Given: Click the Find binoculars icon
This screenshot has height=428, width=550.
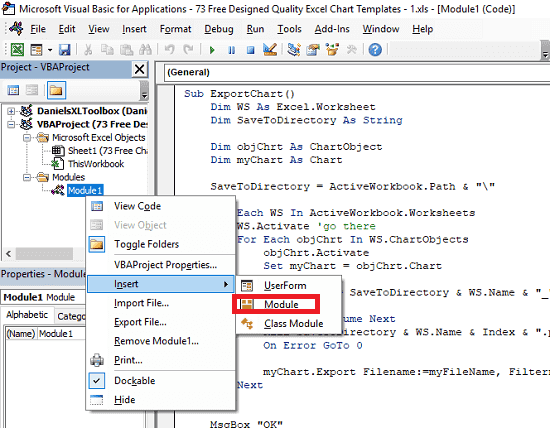Looking at the screenshot, I should tap(145, 50).
